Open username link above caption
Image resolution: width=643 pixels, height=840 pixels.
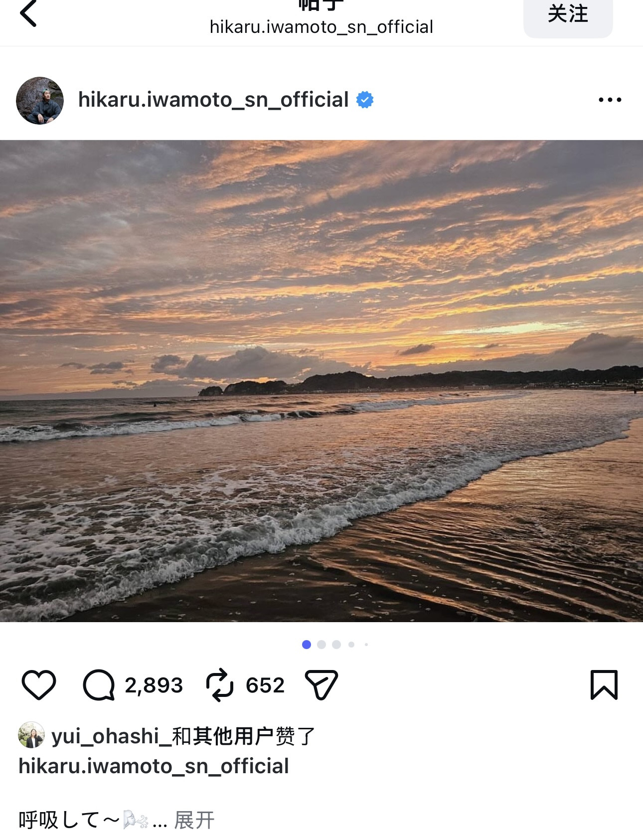tap(154, 766)
